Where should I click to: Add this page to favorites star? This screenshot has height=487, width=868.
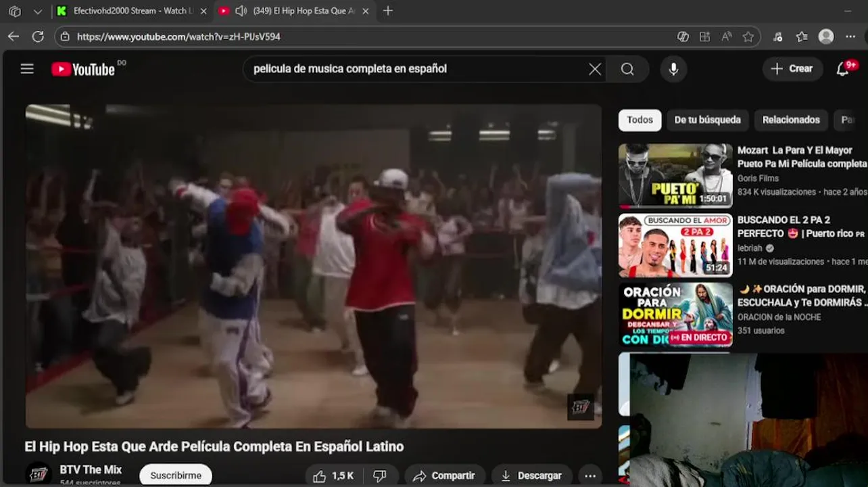coord(748,37)
